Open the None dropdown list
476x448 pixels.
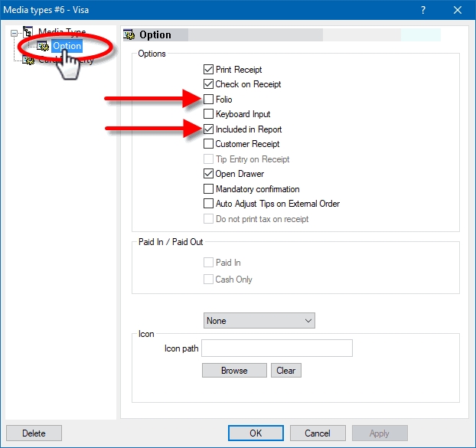click(x=259, y=321)
